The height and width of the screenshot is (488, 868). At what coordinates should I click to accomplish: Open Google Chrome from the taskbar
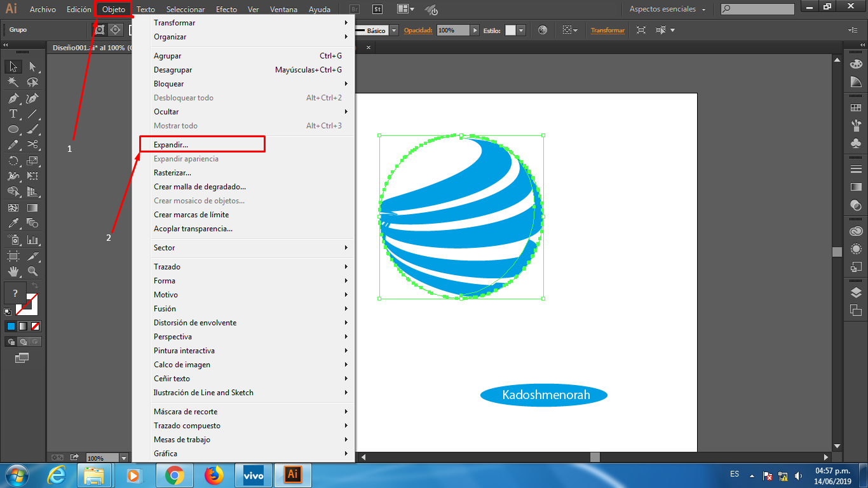click(174, 475)
